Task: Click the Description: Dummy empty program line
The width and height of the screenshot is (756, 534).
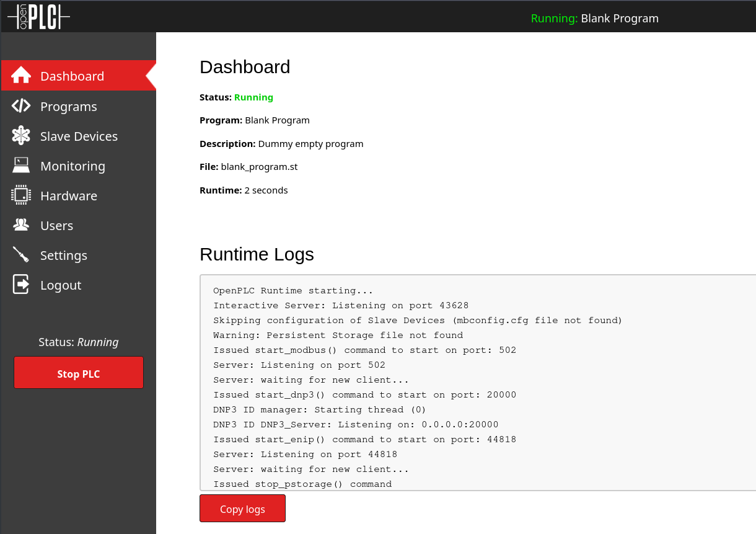Action: click(281, 144)
